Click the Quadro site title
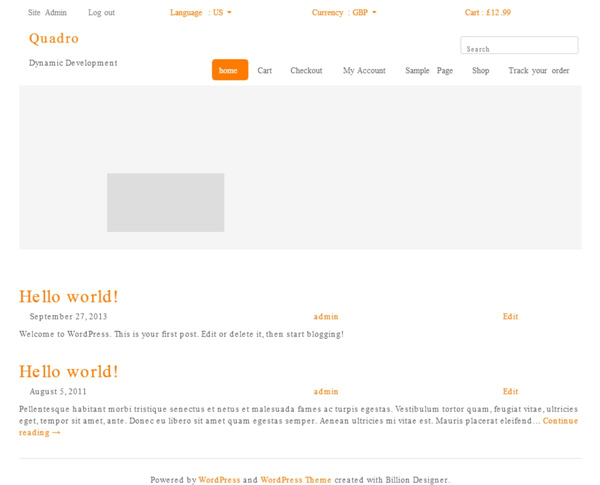600x485 pixels. pyautogui.click(x=54, y=38)
